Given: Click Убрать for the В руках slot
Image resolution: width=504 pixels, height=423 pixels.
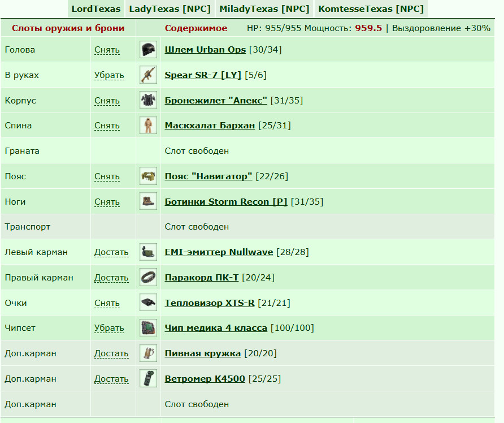Looking at the screenshot, I should [109, 75].
